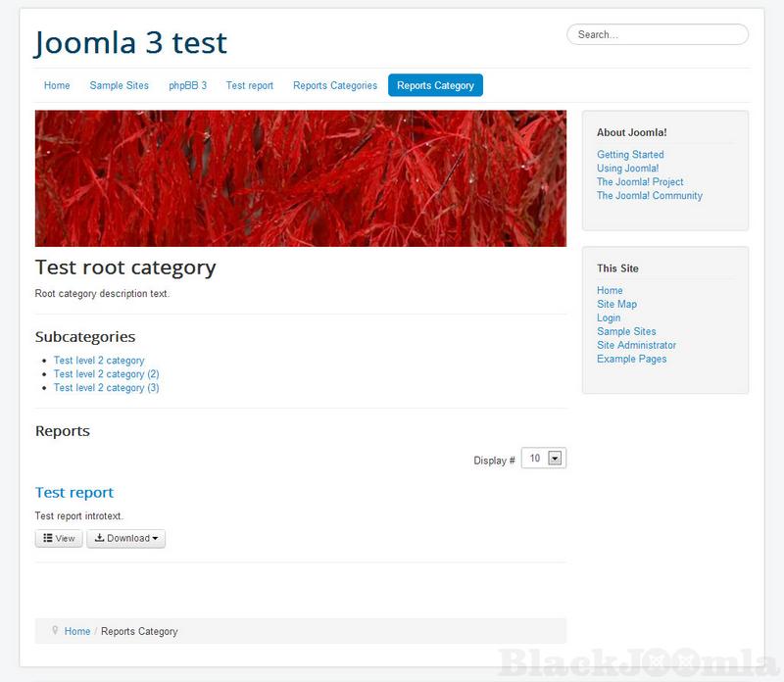The width and height of the screenshot is (784, 682).
Task: Select phpBB 3 in the navigation
Action: (x=187, y=85)
